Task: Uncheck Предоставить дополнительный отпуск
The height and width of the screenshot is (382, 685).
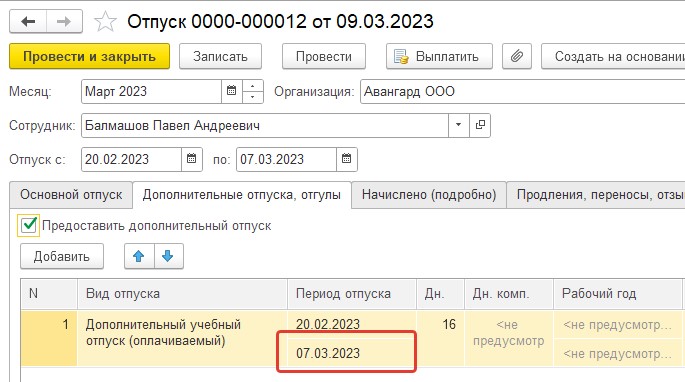Action: click(28, 226)
